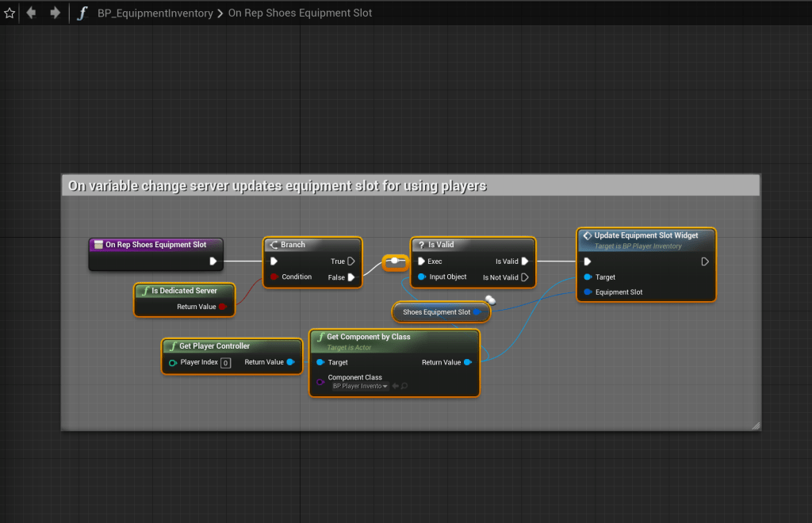Viewport: 812px width, 523px height.
Task: Browse to Component Class asset magnifier icon
Action: click(x=404, y=387)
